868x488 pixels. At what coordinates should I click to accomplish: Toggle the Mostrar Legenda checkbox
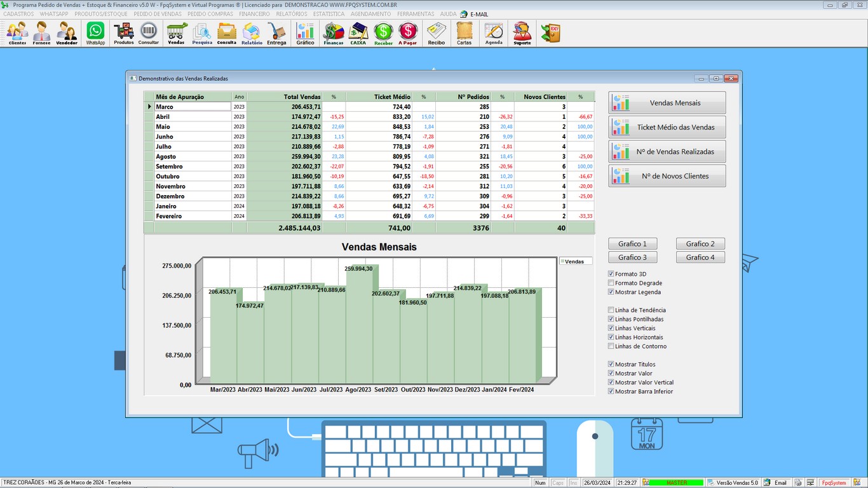(x=611, y=292)
